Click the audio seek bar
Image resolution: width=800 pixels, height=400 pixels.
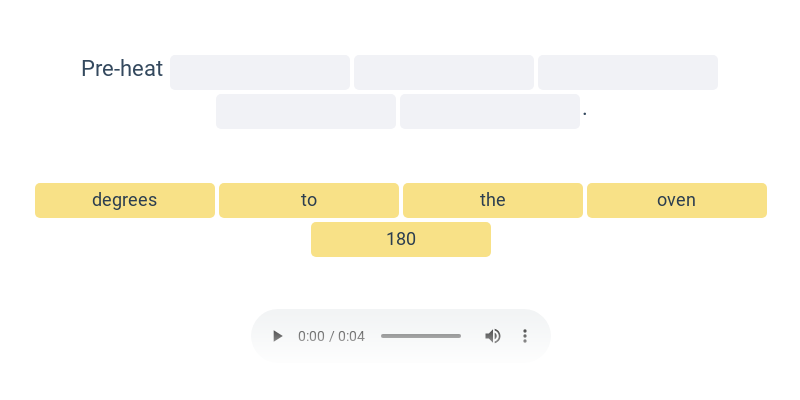click(421, 336)
